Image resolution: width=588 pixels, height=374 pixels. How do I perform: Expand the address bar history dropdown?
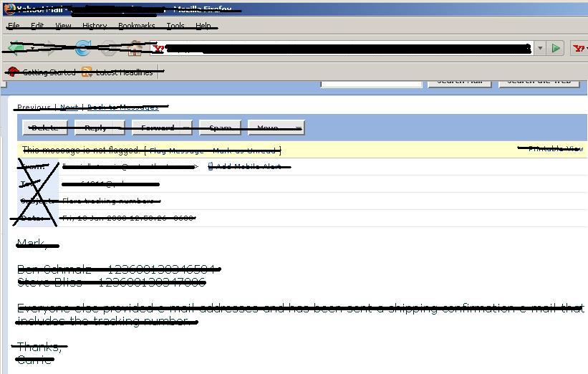coord(540,48)
